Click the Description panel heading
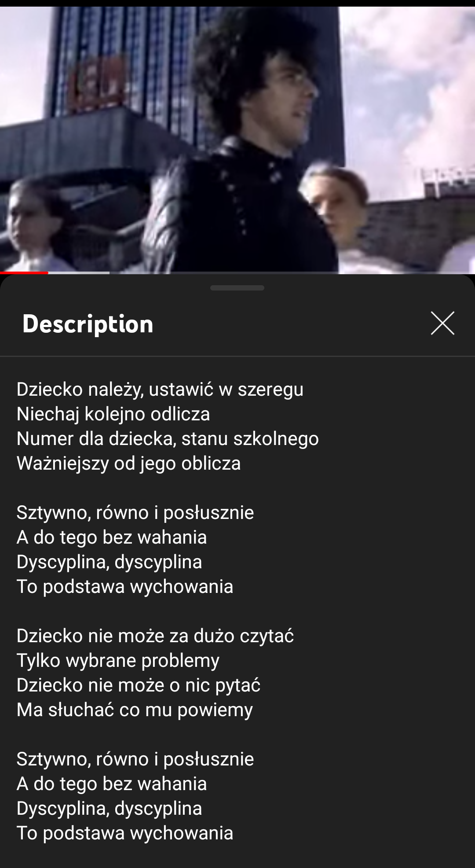475x868 pixels. tap(88, 324)
